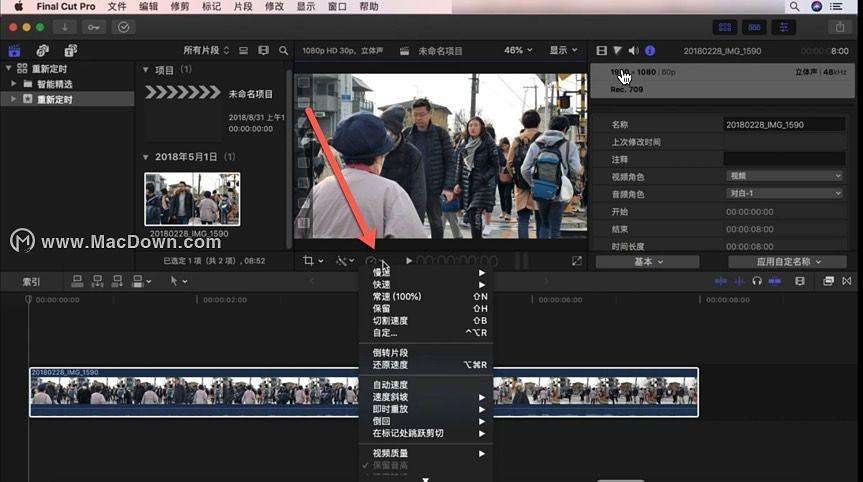This screenshot has height=482, width=863.
Task: Click the 基本 metadata view button
Action: click(647, 262)
